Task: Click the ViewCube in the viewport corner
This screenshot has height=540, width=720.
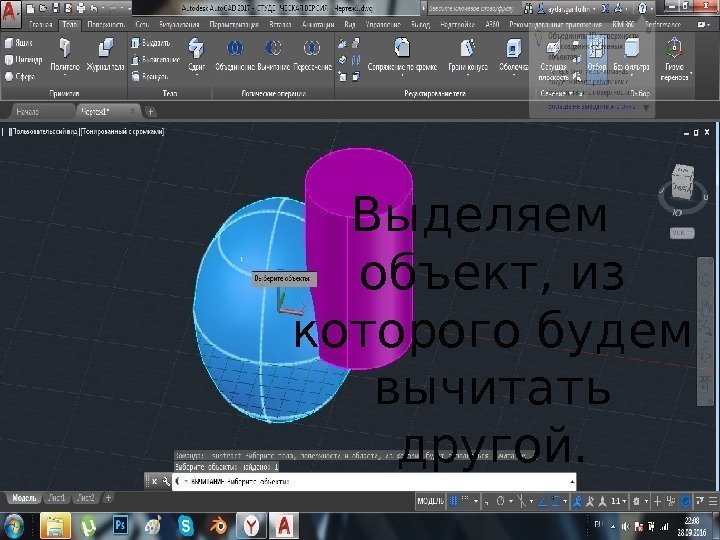Action: click(683, 184)
